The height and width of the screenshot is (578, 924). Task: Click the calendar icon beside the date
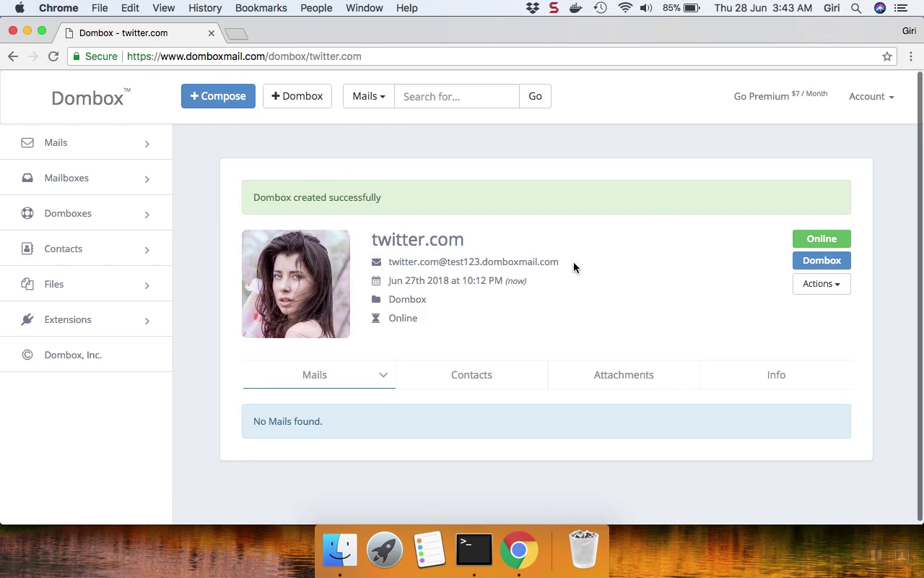tap(376, 281)
